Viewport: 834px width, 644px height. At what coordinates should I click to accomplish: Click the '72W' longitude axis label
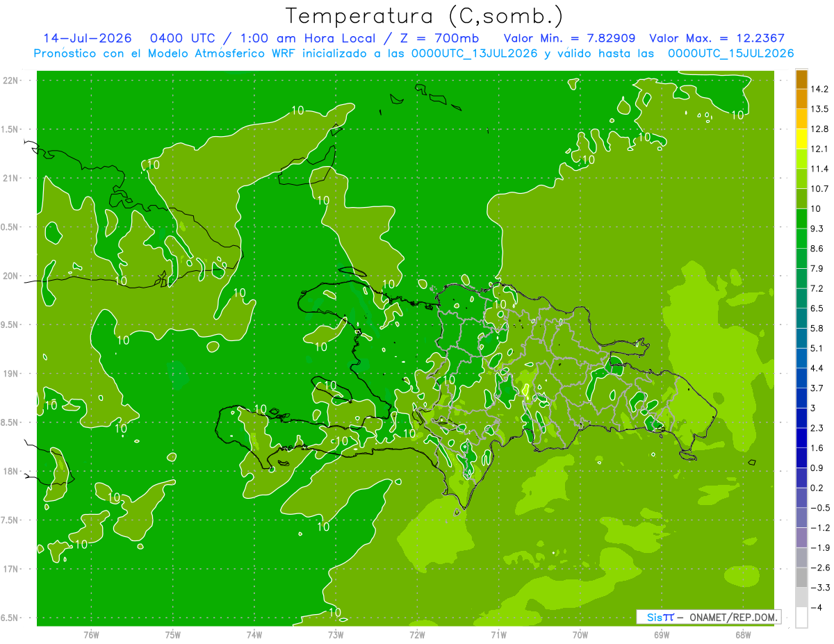click(417, 635)
